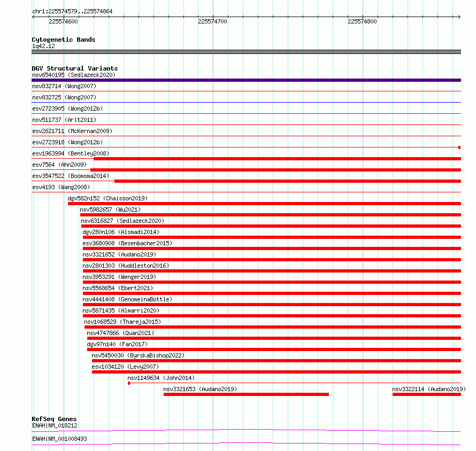The width and height of the screenshot is (476, 451).
Task: Open variant nsv3322114 (Audano2019)
Action: point(428,389)
